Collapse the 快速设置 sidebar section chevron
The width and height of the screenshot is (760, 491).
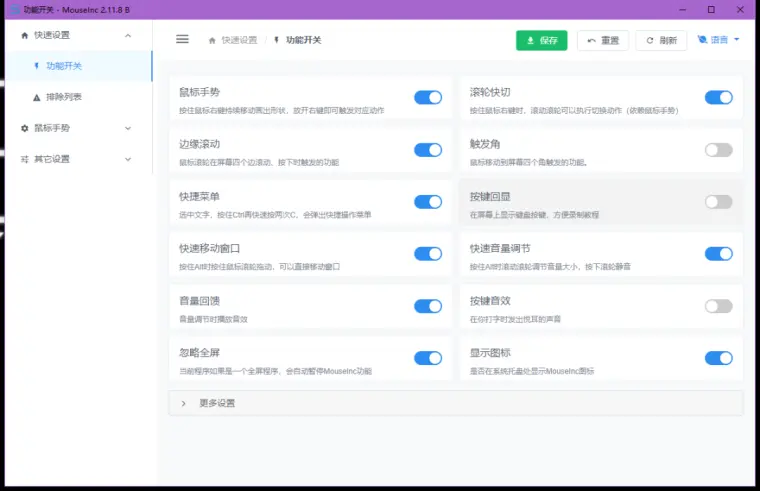click(x=128, y=35)
